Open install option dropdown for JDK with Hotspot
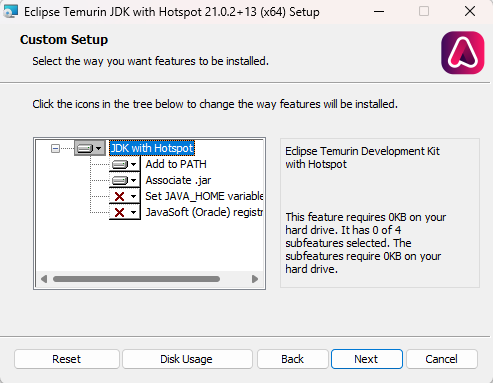 click(x=89, y=148)
